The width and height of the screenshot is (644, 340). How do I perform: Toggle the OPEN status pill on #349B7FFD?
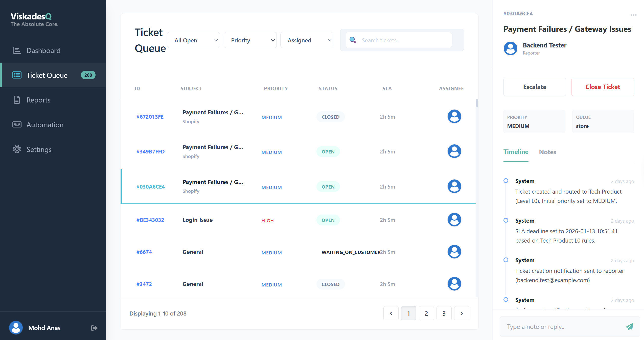[x=328, y=151]
